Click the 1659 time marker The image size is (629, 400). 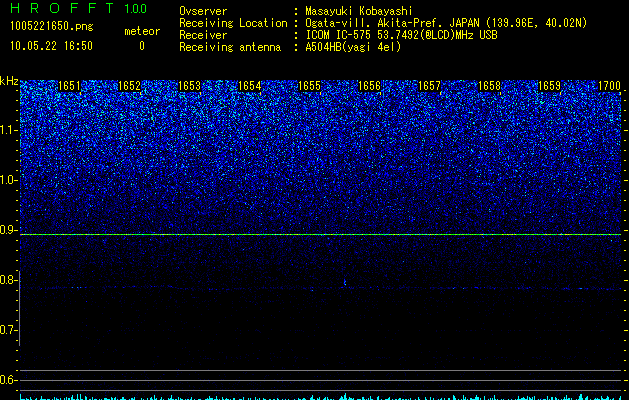click(550, 86)
